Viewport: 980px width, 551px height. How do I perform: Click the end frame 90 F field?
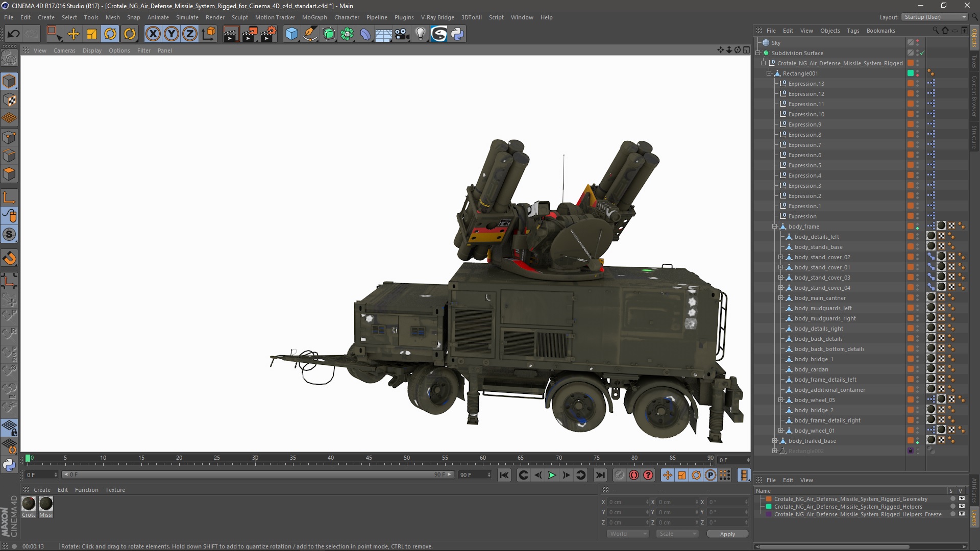pyautogui.click(x=475, y=475)
